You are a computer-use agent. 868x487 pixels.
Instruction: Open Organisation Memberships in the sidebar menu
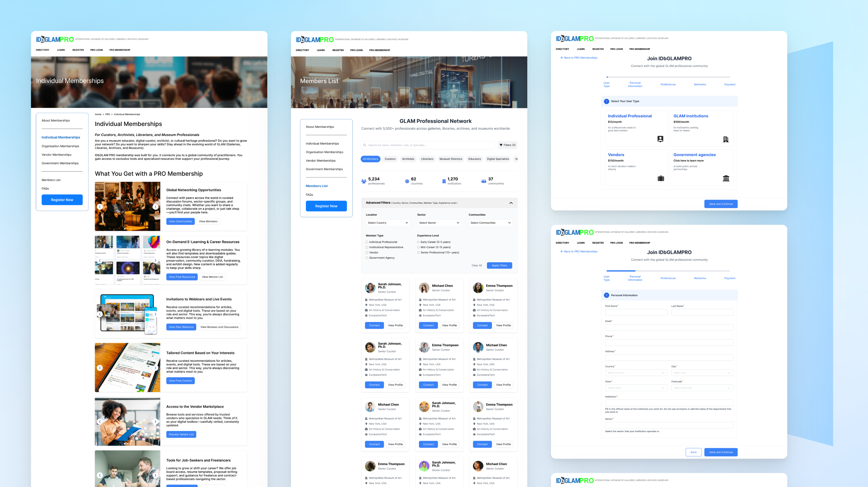point(60,146)
